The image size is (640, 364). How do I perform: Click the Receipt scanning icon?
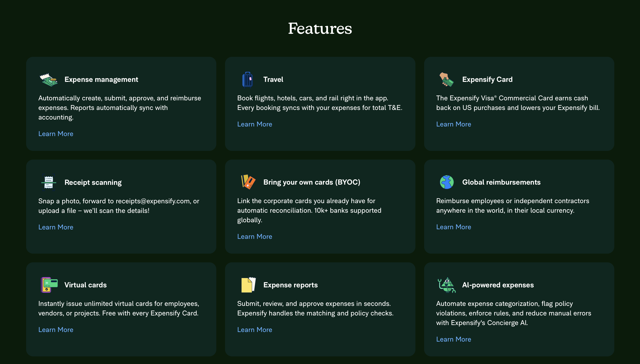tap(49, 182)
